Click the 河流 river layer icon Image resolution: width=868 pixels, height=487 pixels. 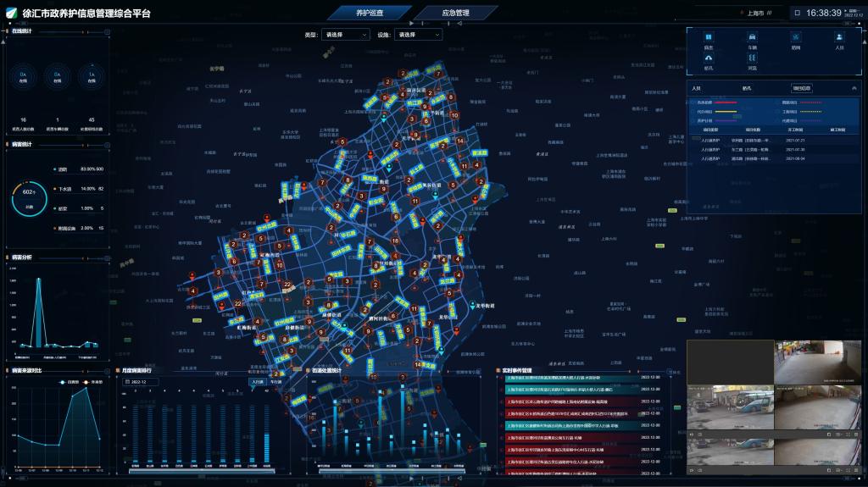point(752,58)
